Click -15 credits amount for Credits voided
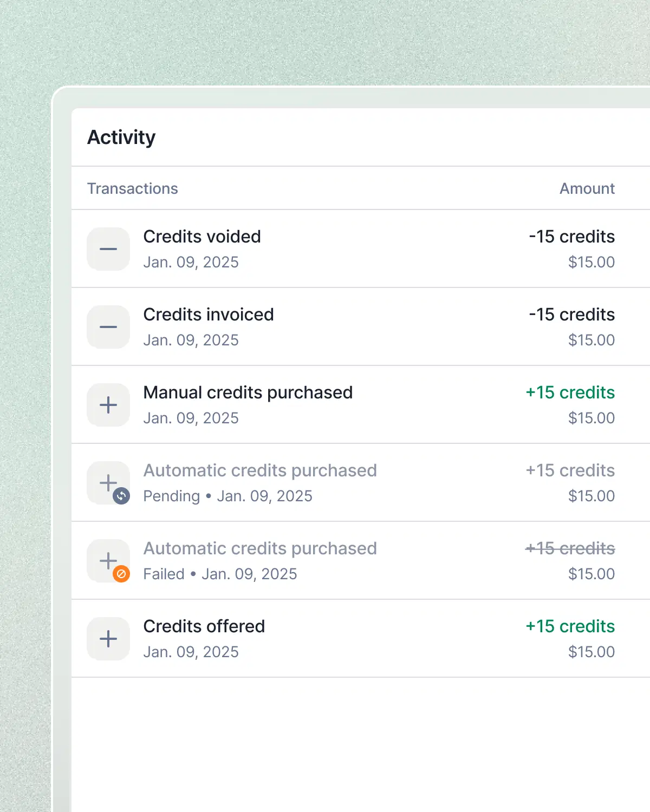Viewport: 650px width, 812px height. [572, 237]
